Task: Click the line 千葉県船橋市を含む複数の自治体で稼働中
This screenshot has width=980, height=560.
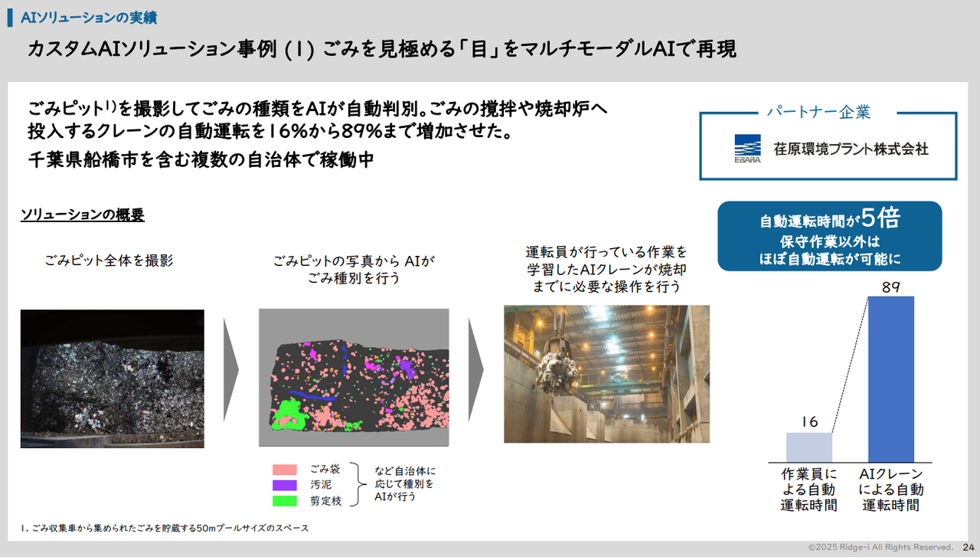Action: (201, 162)
